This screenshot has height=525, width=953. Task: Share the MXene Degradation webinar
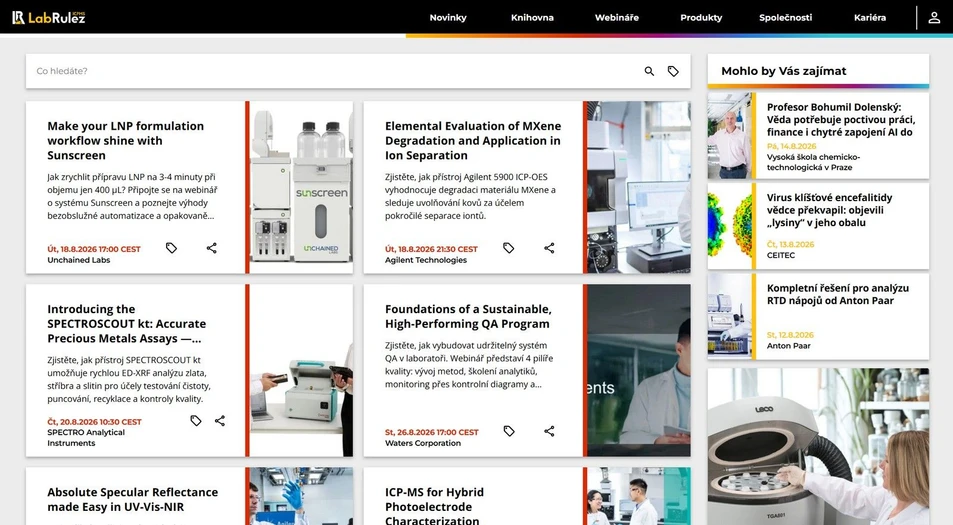[549, 248]
